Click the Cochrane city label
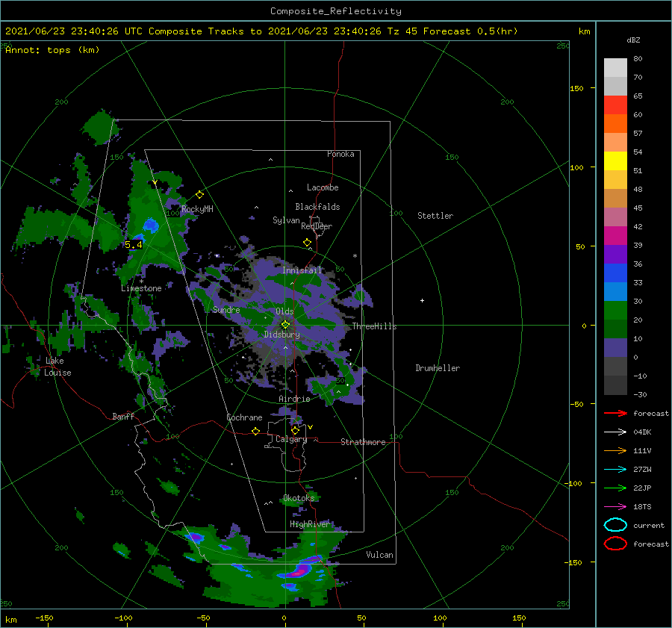The height and width of the screenshot is (628, 672). (x=244, y=417)
